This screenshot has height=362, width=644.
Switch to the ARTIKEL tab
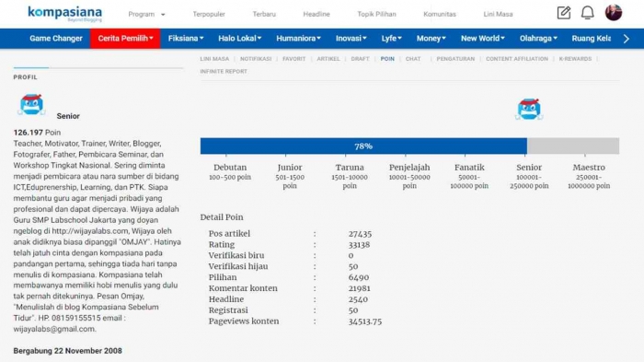328,59
